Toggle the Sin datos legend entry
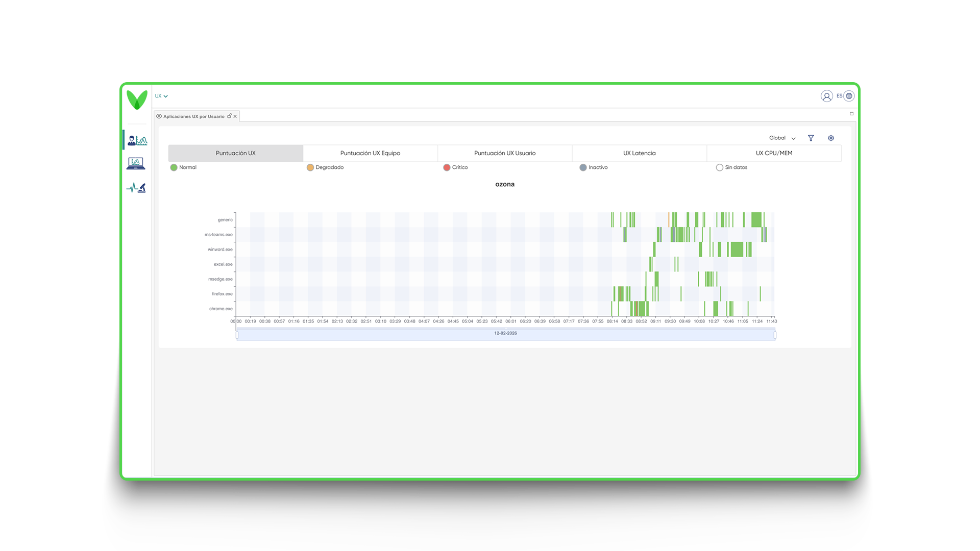The width and height of the screenshot is (980, 551). coord(731,167)
